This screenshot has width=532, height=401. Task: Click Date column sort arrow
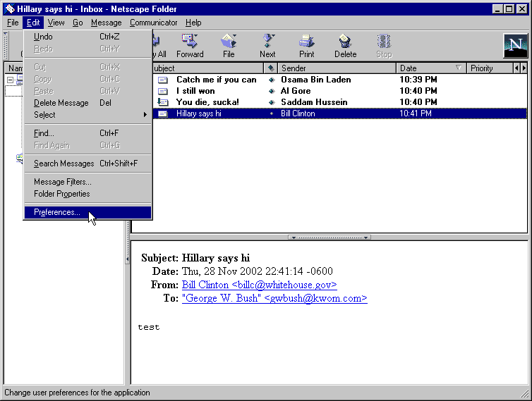459,68
